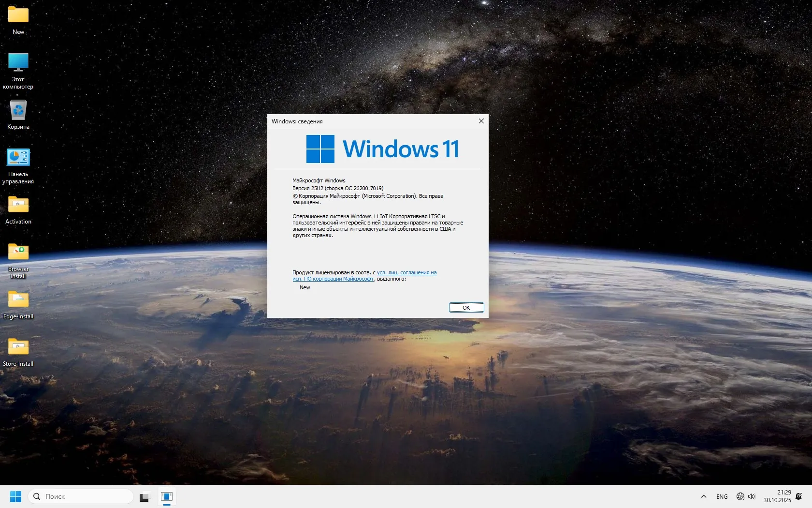Switch input language via the ENG indicator

pyautogui.click(x=722, y=496)
